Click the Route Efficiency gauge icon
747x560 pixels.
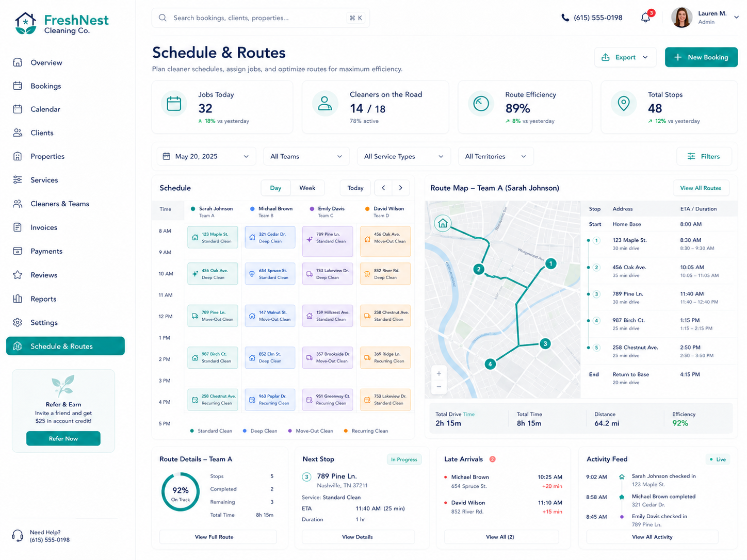[481, 103]
